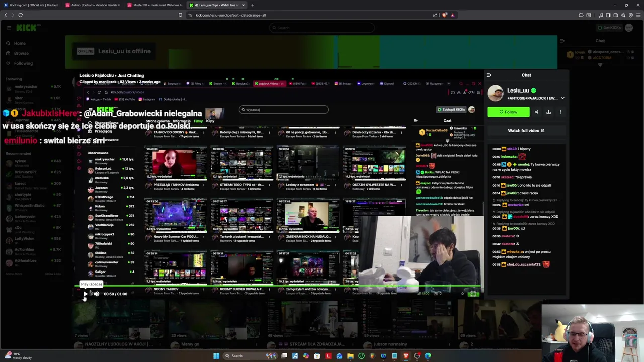Go forward with the browser forward arrow
Screen dimensions: 644x362
13,15
